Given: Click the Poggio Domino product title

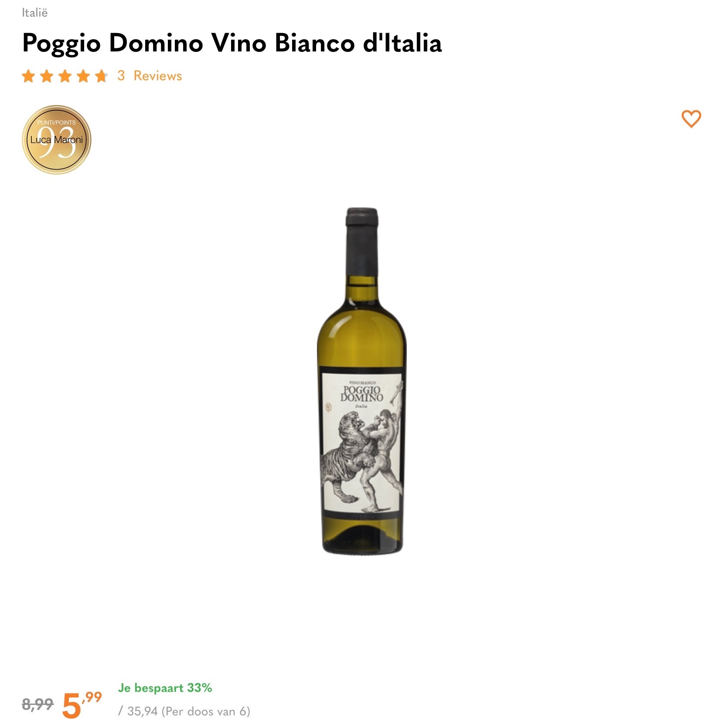Looking at the screenshot, I should [232, 43].
